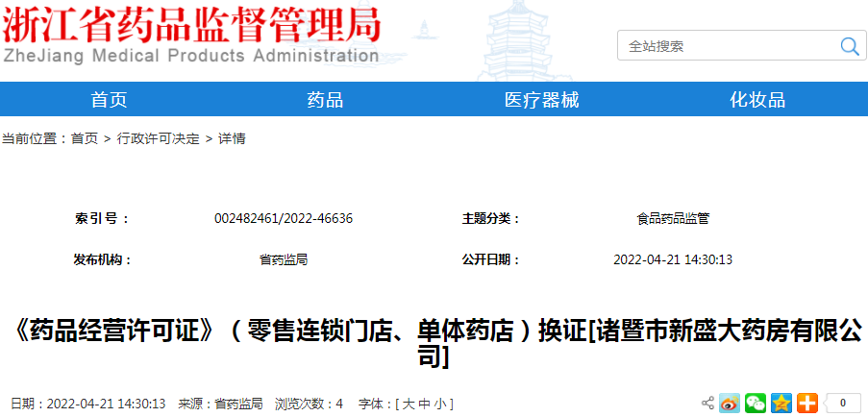The height and width of the screenshot is (417, 868).
Task: Share page to Weibo
Action: click(x=729, y=403)
